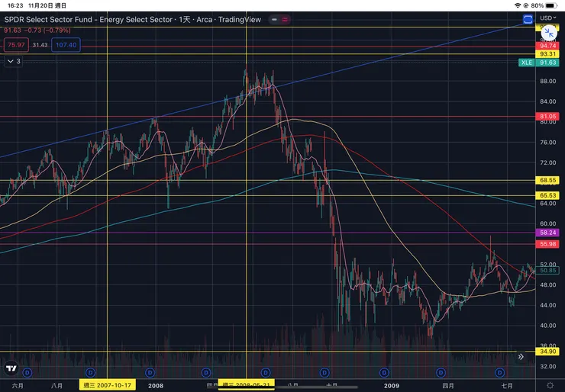This screenshot has width=565, height=392.
Task: Select the red 81.05 price line label
Action: pyautogui.click(x=547, y=116)
